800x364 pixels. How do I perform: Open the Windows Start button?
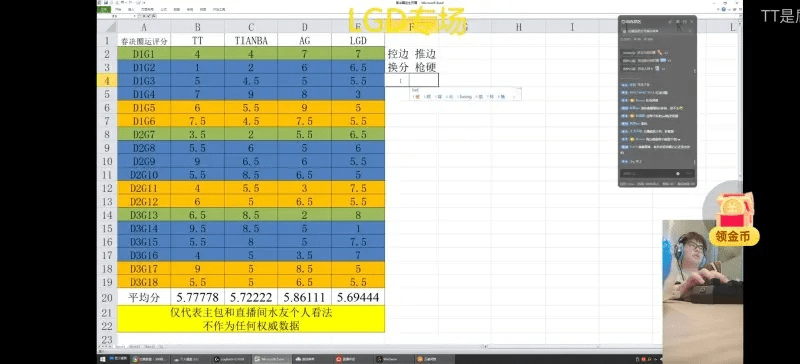pyautogui.click(x=103, y=359)
